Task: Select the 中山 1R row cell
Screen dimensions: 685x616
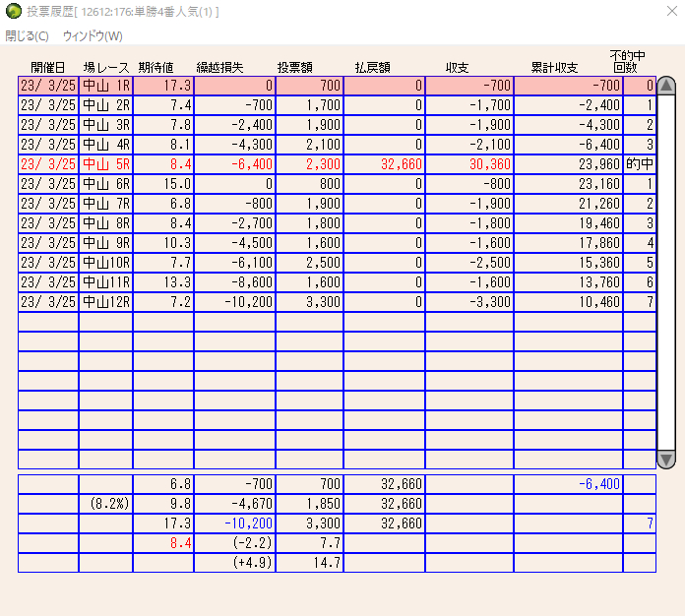Action: click(x=105, y=86)
